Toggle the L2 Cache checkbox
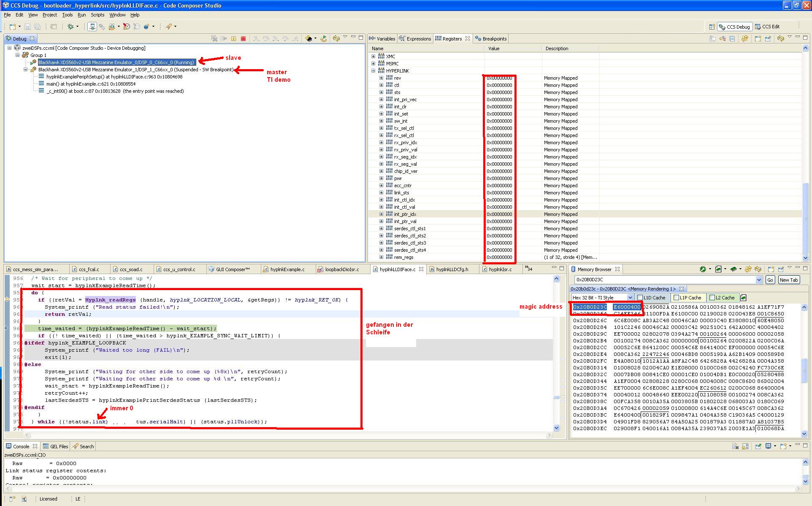 712,298
